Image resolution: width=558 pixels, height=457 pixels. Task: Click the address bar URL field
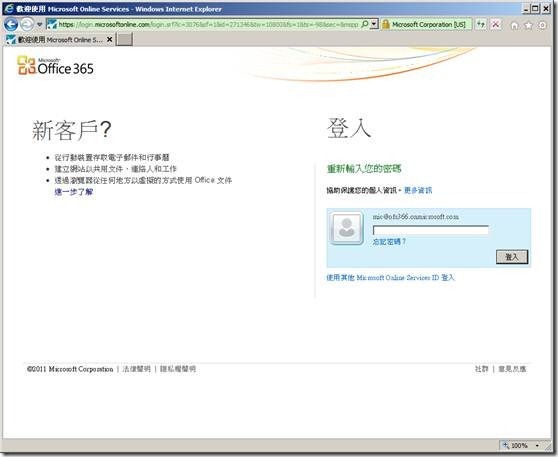tap(208, 24)
